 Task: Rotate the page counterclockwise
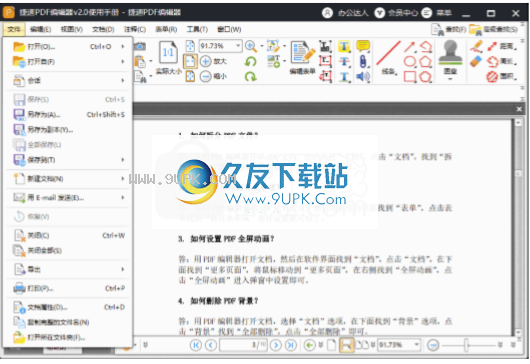click(250, 62)
